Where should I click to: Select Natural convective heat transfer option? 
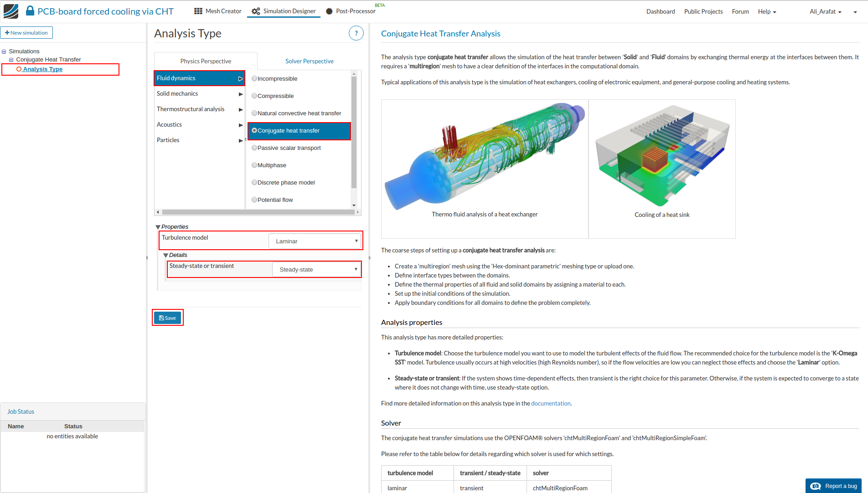click(x=254, y=113)
